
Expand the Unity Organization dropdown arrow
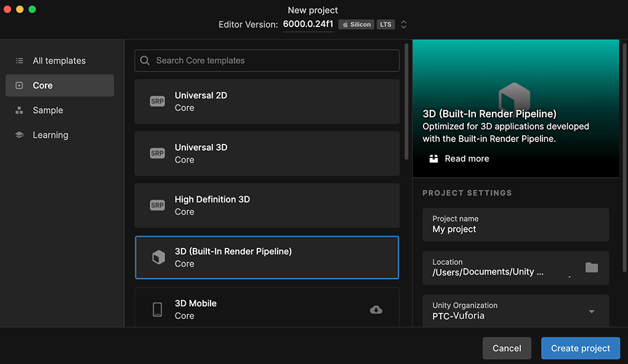coord(592,312)
